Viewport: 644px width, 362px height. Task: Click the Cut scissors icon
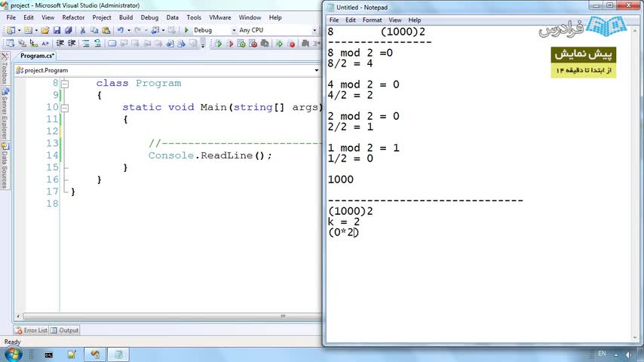(82, 30)
